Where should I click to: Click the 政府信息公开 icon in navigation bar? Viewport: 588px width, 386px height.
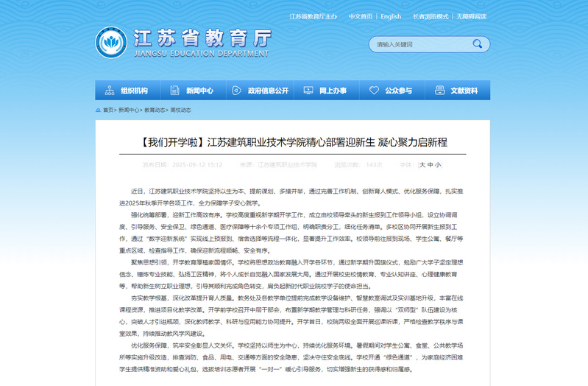click(240, 91)
